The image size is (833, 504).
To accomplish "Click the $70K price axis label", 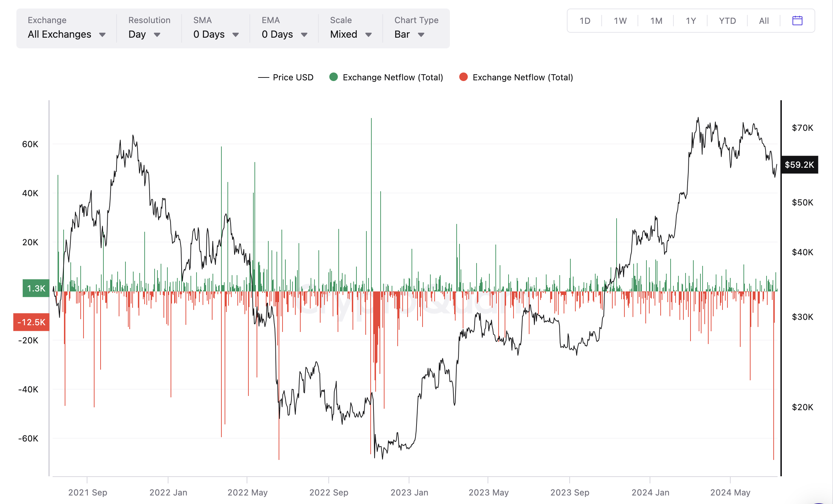I will pyautogui.click(x=802, y=128).
